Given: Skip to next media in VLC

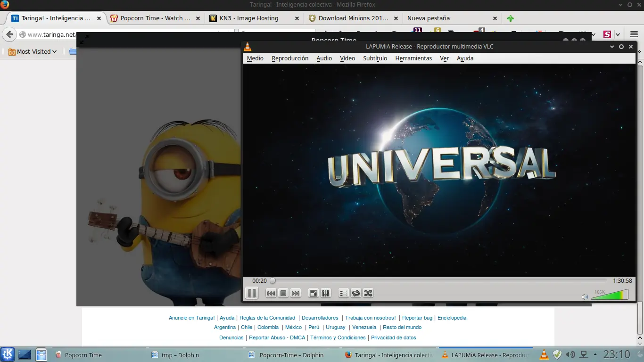Looking at the screenshot, I should (296, 293).
